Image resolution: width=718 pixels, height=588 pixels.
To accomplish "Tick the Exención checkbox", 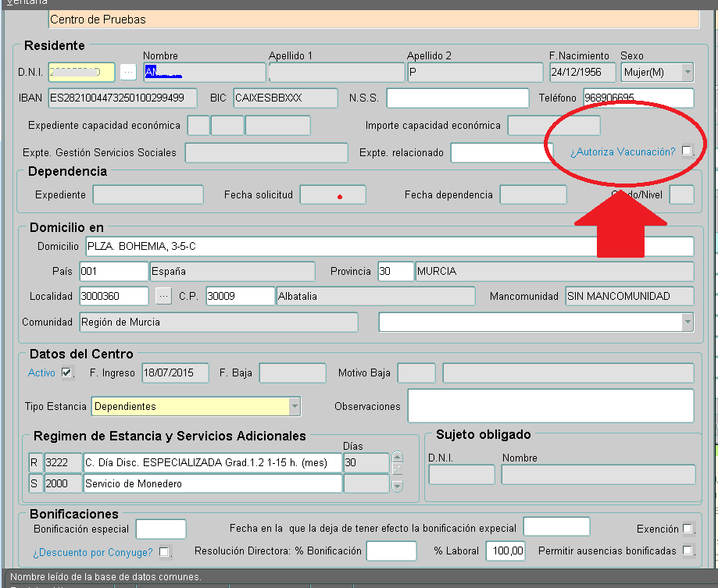I will pos(687,529).
